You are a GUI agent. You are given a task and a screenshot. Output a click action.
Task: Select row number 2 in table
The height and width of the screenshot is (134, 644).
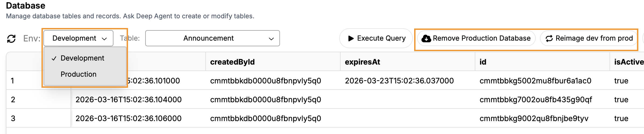point(13,100)
